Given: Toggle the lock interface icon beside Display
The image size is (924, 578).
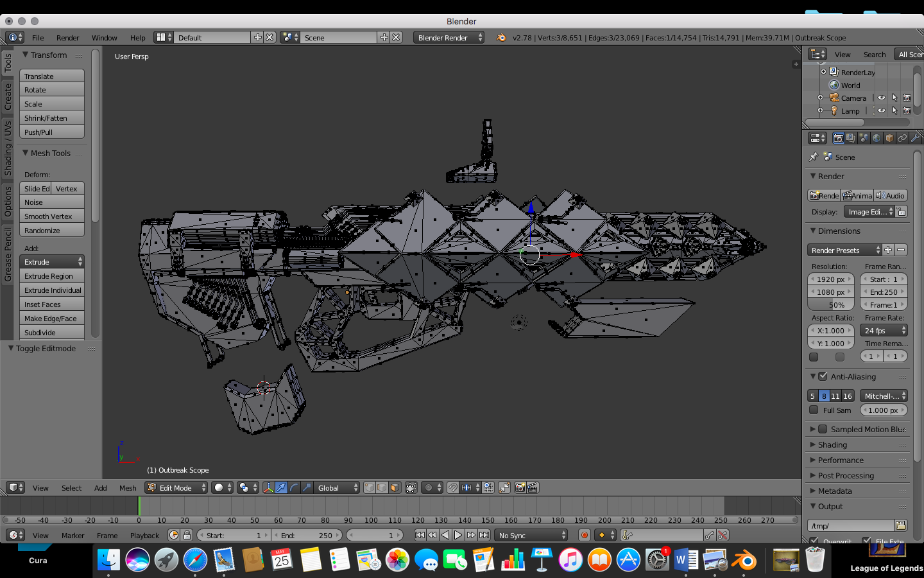Looking at the screenshot, I should [x=902, y=211].
